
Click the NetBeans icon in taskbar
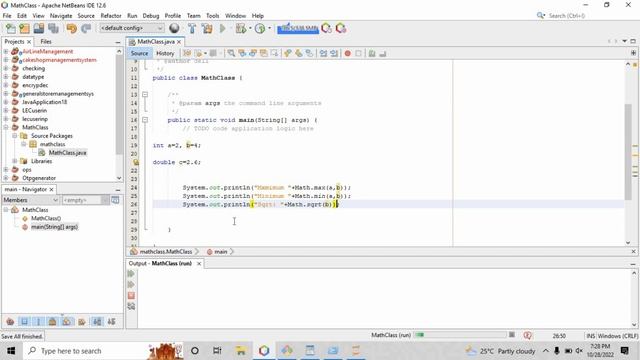[x=264, y=351]
